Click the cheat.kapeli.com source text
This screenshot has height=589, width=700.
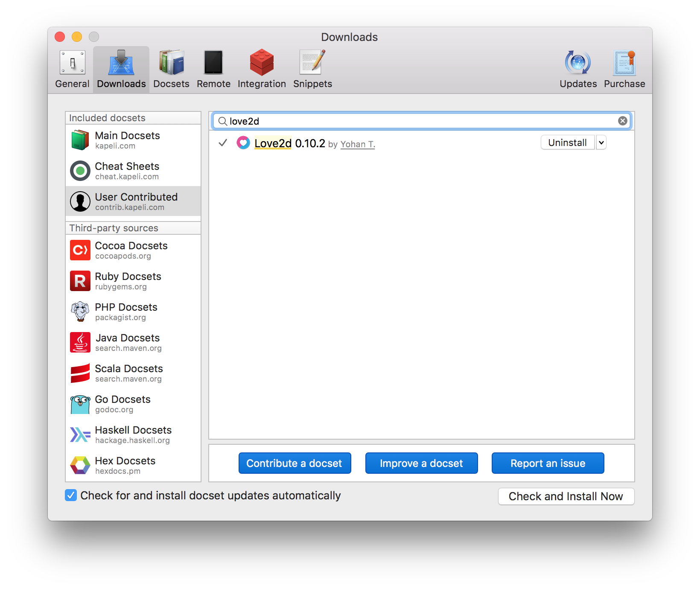click(x=127, y=177)
